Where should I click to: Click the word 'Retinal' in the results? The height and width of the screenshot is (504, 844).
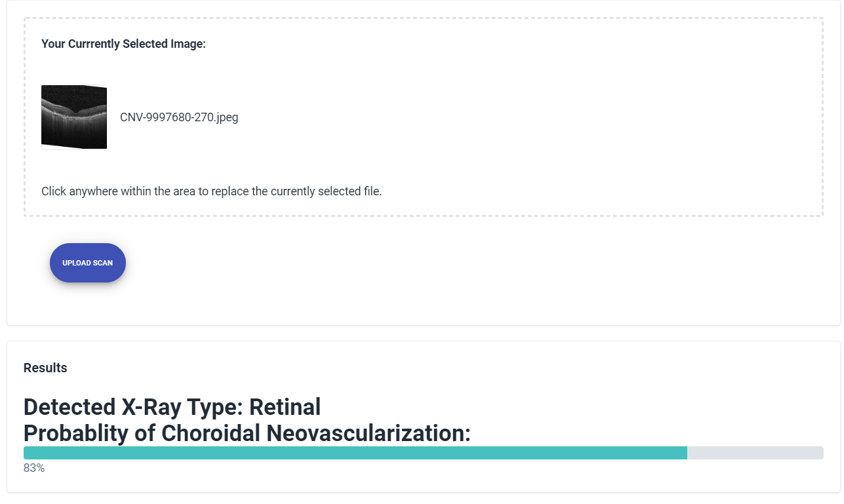[x=285, y=407]
